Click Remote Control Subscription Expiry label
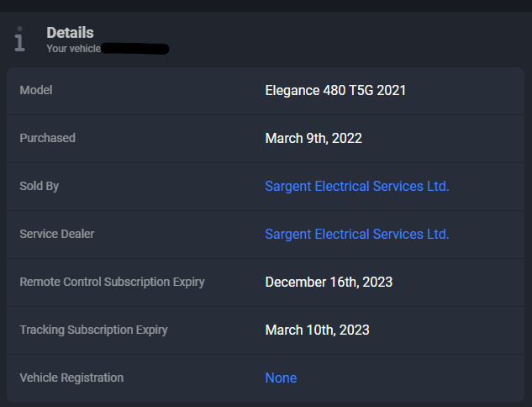The height and width of the screenshot is (407, 532). (112, 282)
